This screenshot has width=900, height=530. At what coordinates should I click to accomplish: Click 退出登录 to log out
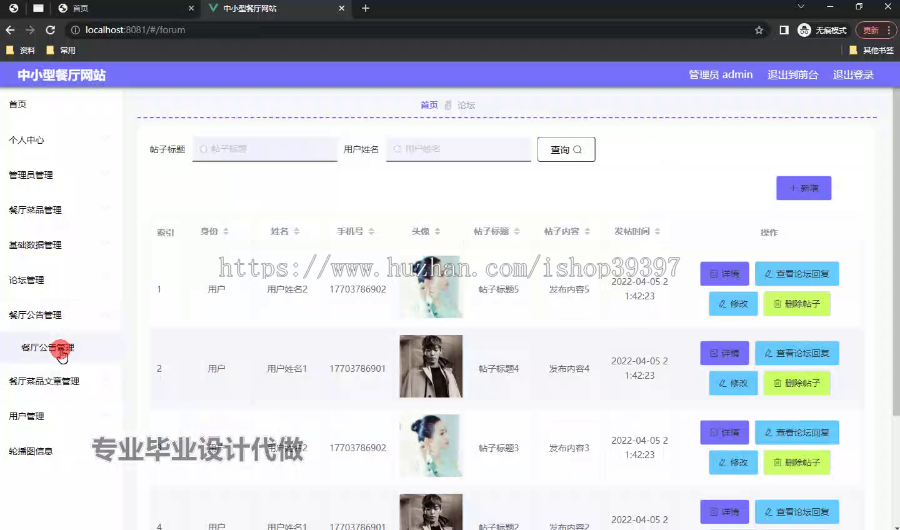click(x=854, y=75)
